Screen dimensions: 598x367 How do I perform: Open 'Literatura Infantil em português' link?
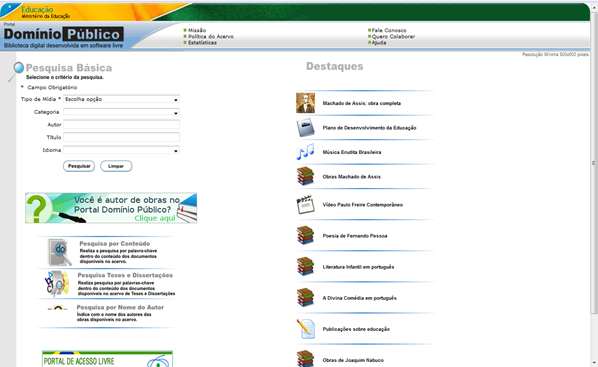coord(358,267)
